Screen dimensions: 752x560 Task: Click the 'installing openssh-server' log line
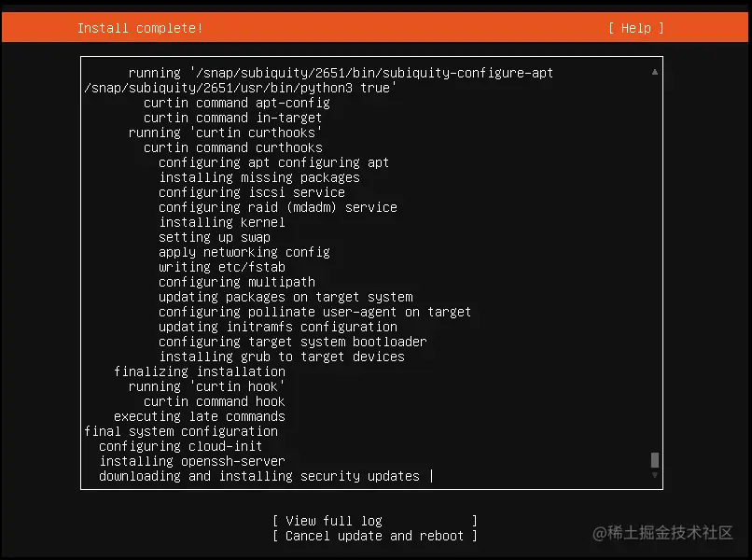point(191,461)
